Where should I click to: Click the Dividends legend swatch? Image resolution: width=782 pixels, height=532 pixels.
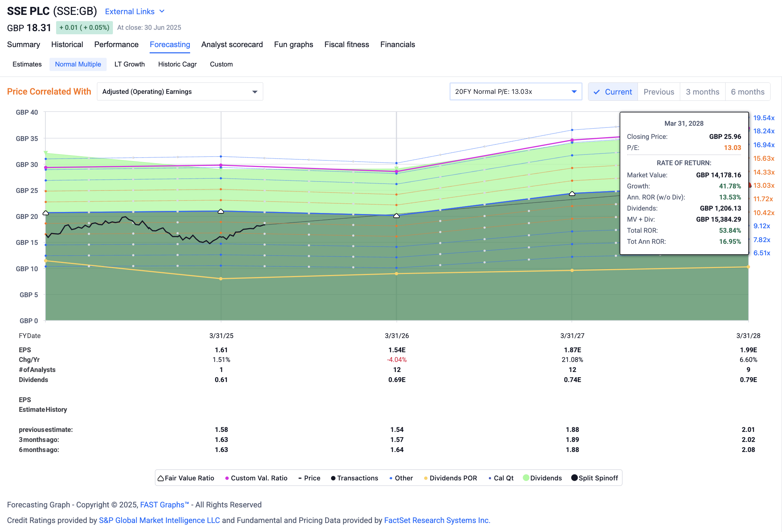pyautogui.click(x=526, y=478)
